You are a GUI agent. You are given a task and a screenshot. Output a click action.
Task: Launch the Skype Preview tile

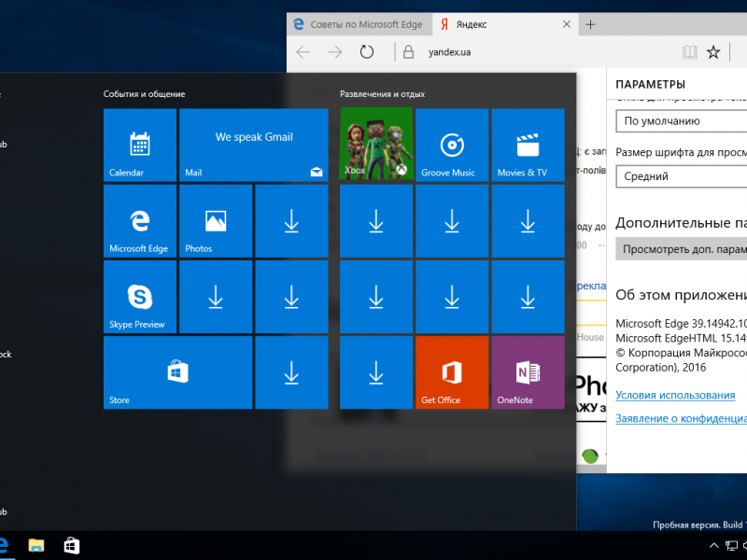pos(140,297)
